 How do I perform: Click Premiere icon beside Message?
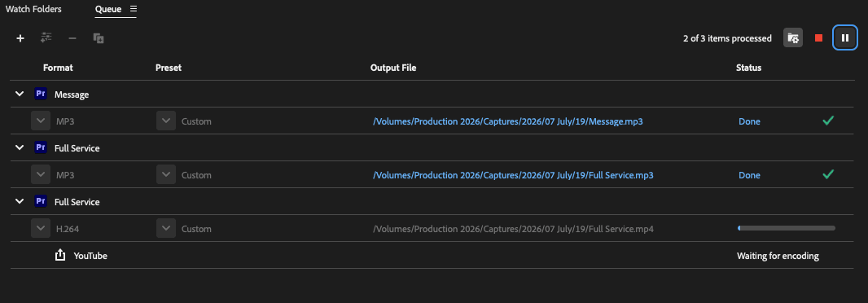[x=41, y=94]
